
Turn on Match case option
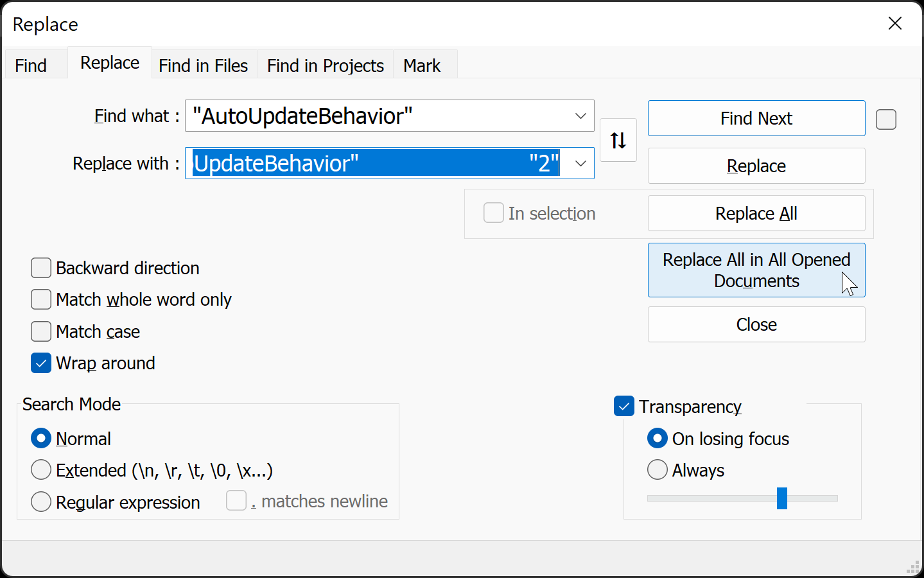41,331
